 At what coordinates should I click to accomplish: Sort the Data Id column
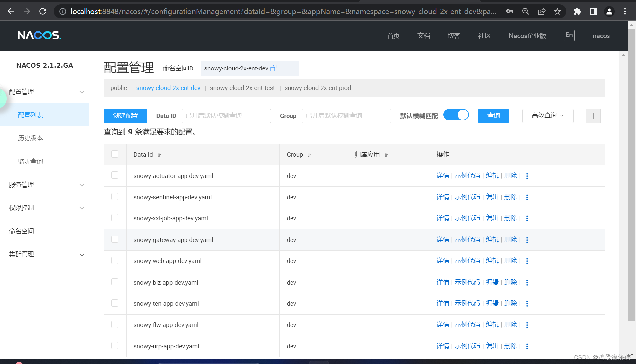click(x=159, y=155)
